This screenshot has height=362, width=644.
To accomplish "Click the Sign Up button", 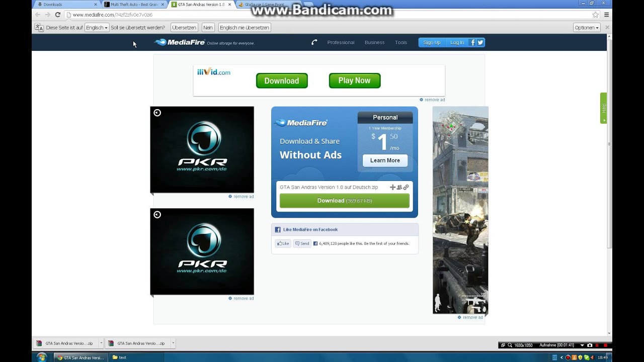I will pos(432,42).
